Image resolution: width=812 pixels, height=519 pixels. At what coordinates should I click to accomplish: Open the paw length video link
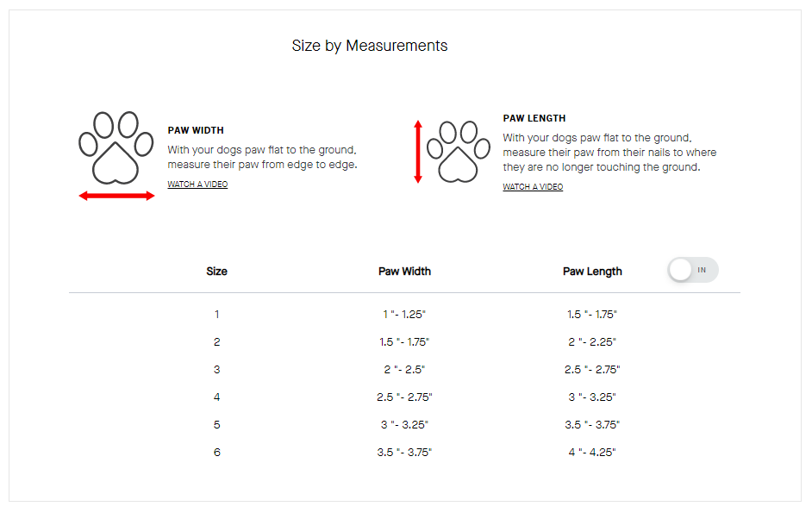pyautogui.click(x=533, y=187)
